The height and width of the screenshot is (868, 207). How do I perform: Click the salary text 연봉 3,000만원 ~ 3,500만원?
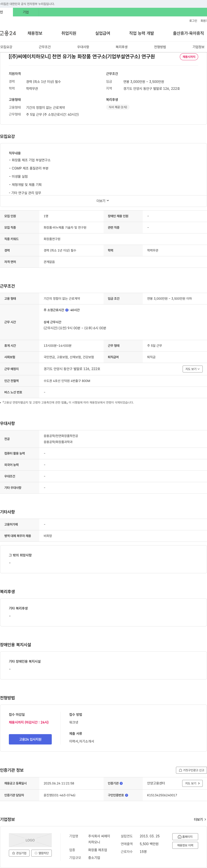144,82
